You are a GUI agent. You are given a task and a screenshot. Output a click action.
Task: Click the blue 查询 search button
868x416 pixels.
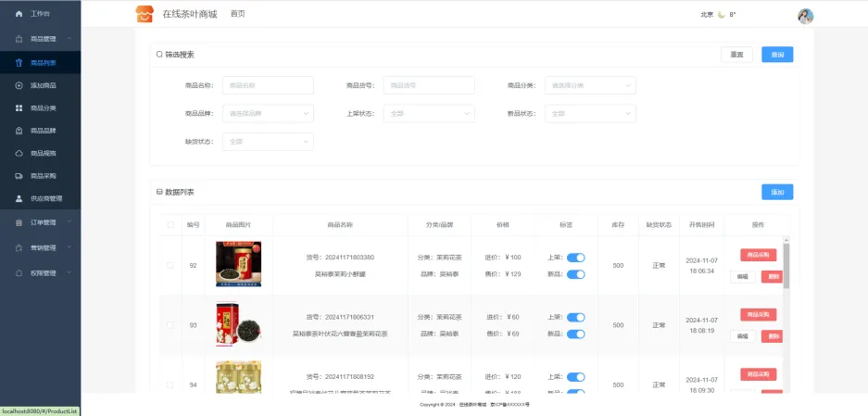pos(776,55)
